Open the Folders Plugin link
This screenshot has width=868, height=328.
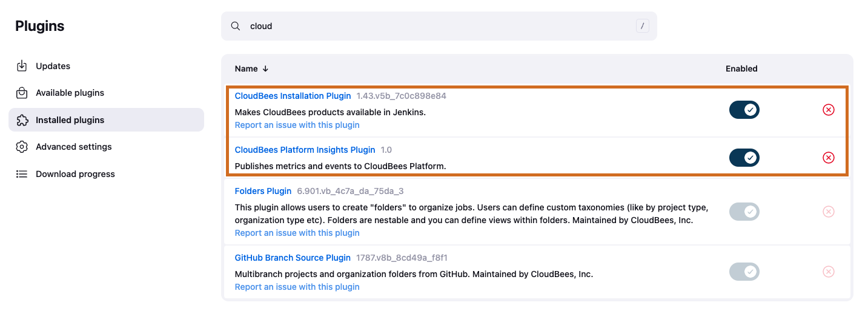(x=263, y=191)
